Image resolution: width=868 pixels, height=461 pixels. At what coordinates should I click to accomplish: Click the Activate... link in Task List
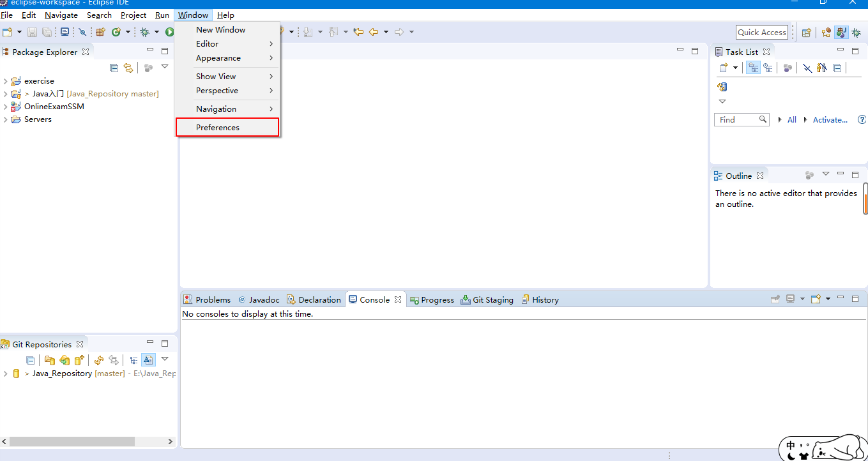click(830, 119)
